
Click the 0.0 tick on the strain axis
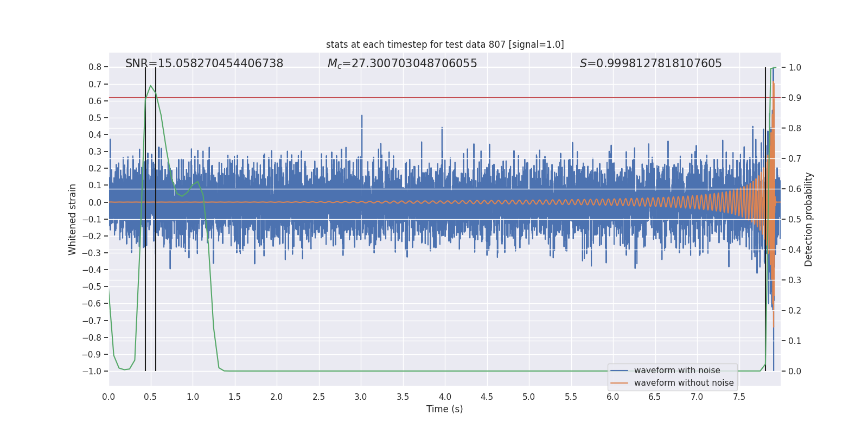click(x=95, y=202)
